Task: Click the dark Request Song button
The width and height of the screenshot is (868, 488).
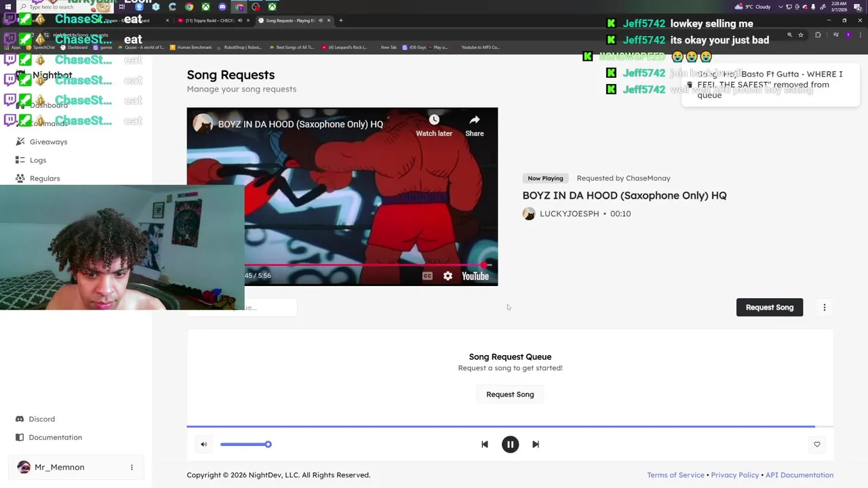Action: pos(770,307)
